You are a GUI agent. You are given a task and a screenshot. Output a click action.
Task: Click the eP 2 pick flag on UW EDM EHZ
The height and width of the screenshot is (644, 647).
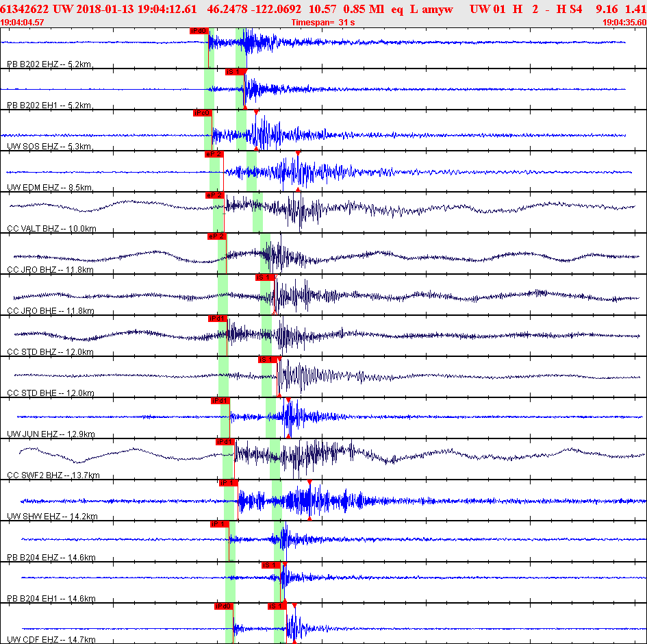[x=214, y=154]
